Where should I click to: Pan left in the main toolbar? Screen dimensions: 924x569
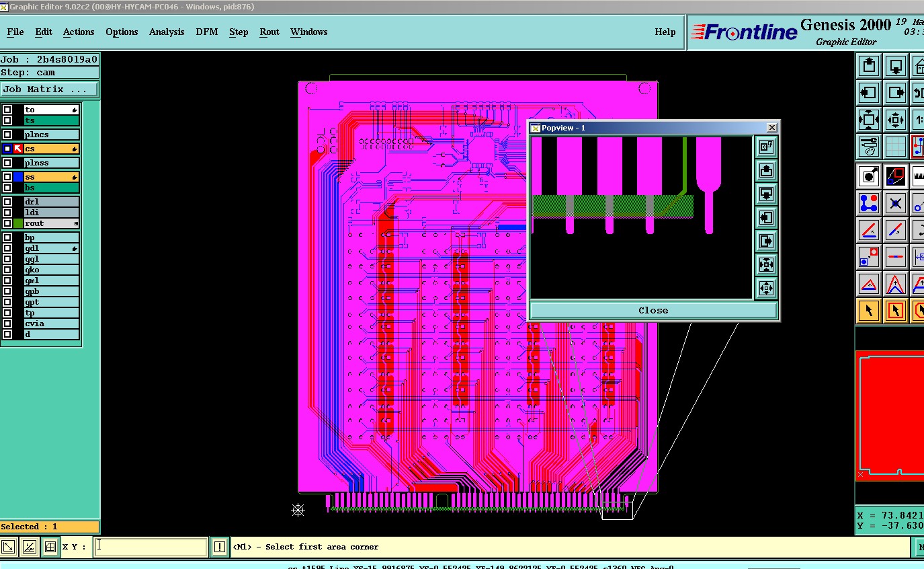point(869,93)
